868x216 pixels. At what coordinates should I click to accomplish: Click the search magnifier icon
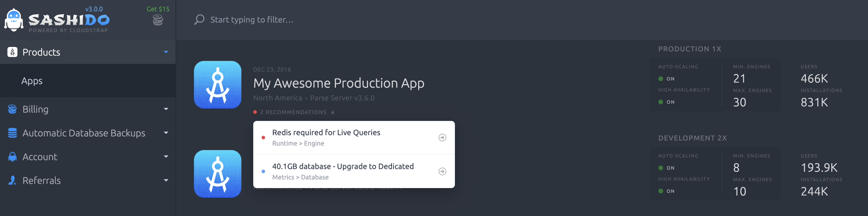199,20
